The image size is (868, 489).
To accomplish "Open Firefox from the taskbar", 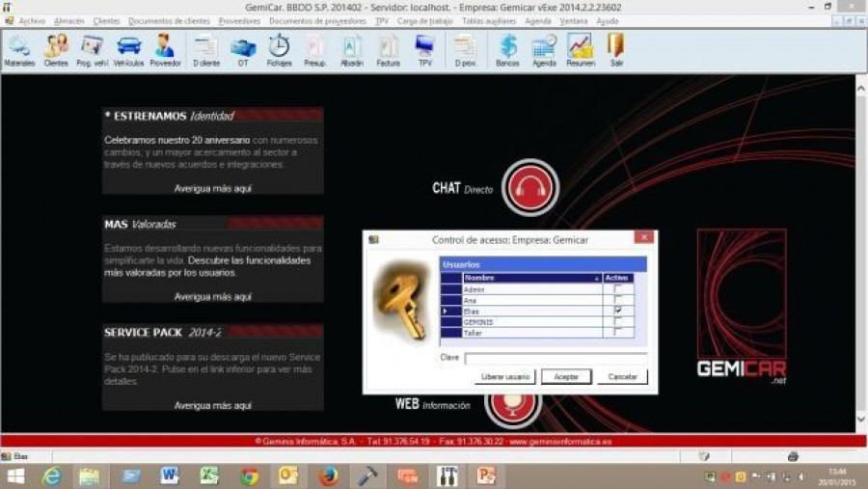I will click(328, 476).
